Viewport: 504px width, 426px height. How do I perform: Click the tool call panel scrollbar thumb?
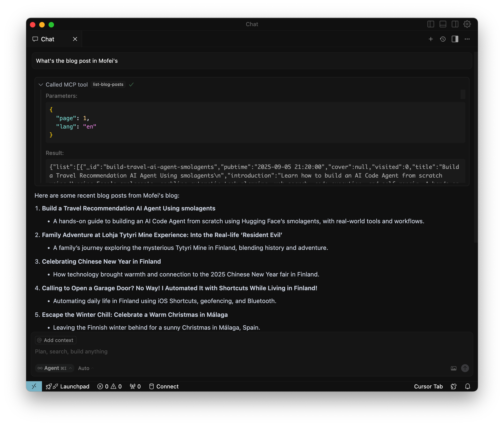tap(463, 94)
